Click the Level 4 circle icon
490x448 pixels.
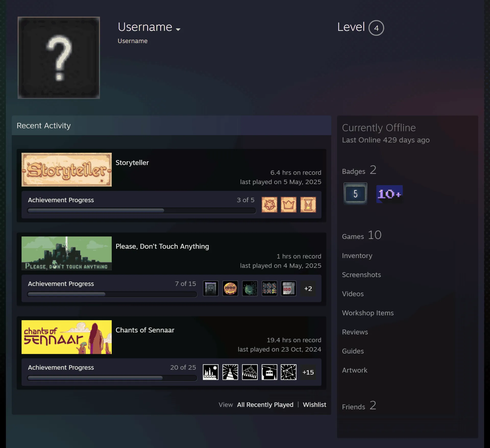(x=376, y=28)
